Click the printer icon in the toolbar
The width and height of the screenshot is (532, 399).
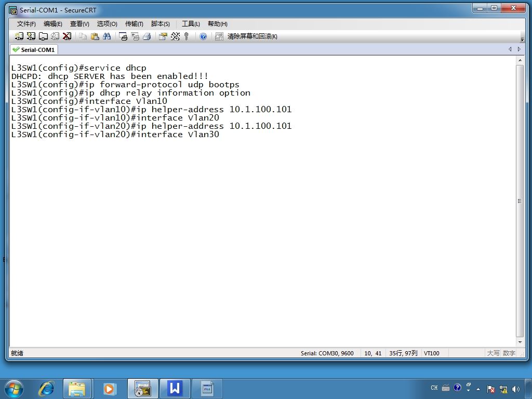click(x=147, y=36)
